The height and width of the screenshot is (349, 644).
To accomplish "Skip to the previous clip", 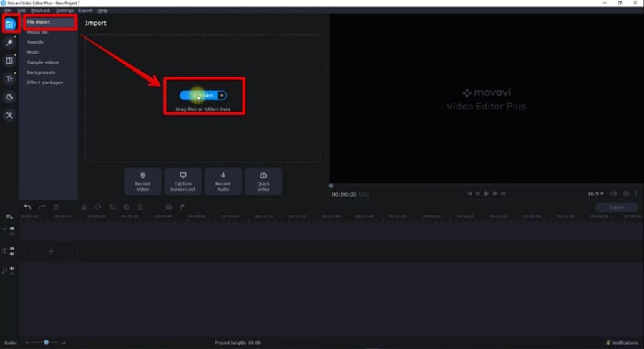I will [x=469, y=193].
